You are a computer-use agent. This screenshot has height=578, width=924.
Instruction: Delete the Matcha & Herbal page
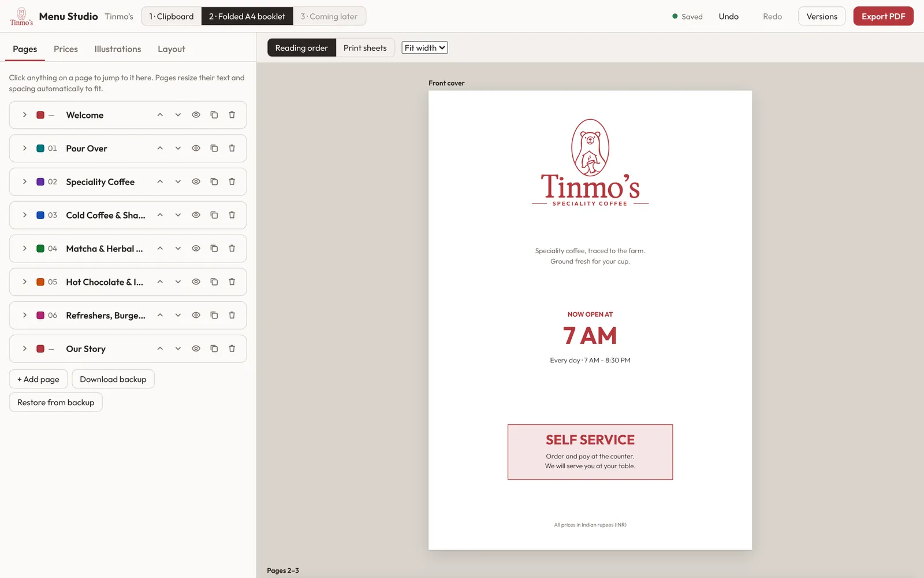(232, 249)
